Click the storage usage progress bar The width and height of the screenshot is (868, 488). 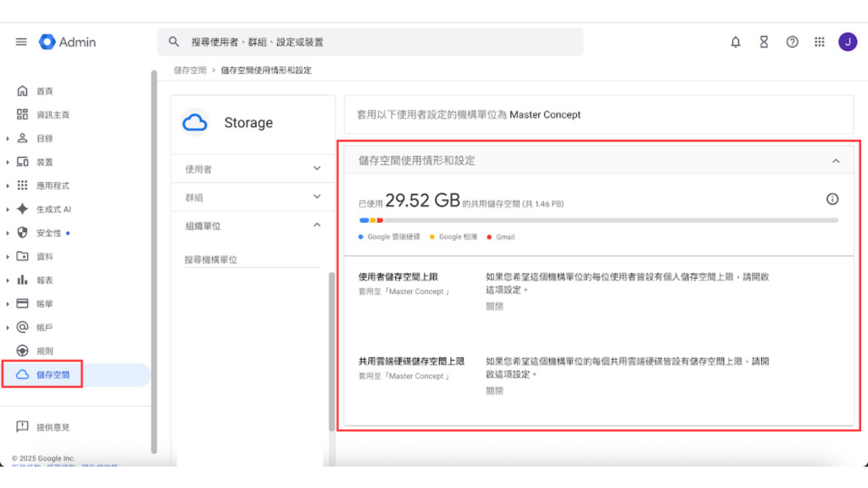pos(598,220)
